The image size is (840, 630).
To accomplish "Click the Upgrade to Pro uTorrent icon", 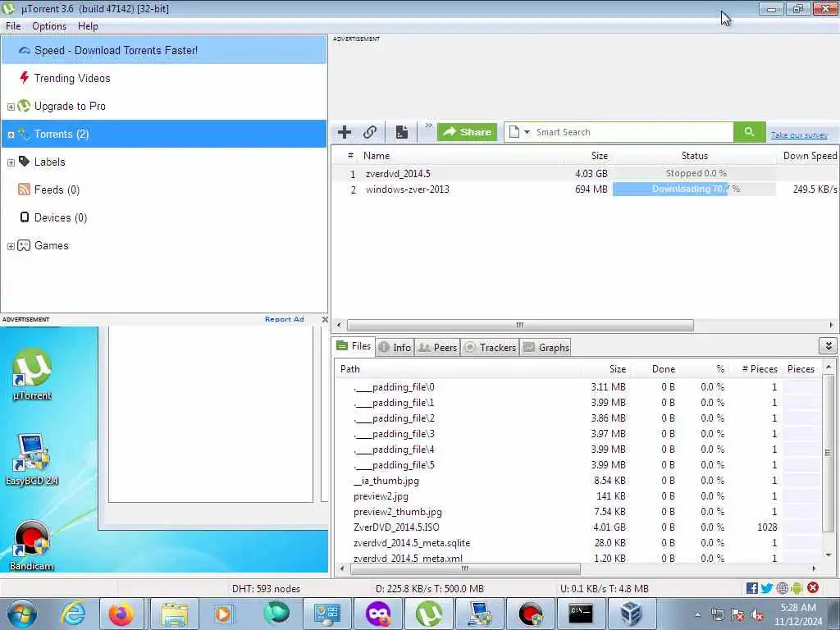I will [x=24, y=106].
